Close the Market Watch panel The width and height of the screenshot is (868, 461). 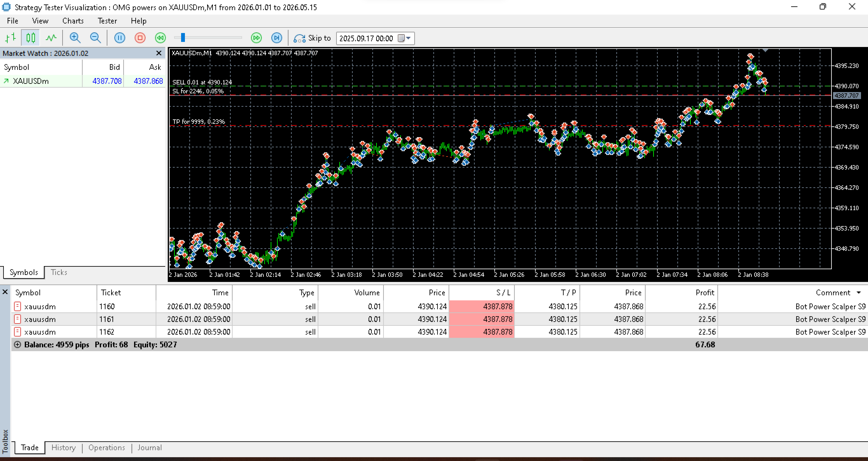159,53
